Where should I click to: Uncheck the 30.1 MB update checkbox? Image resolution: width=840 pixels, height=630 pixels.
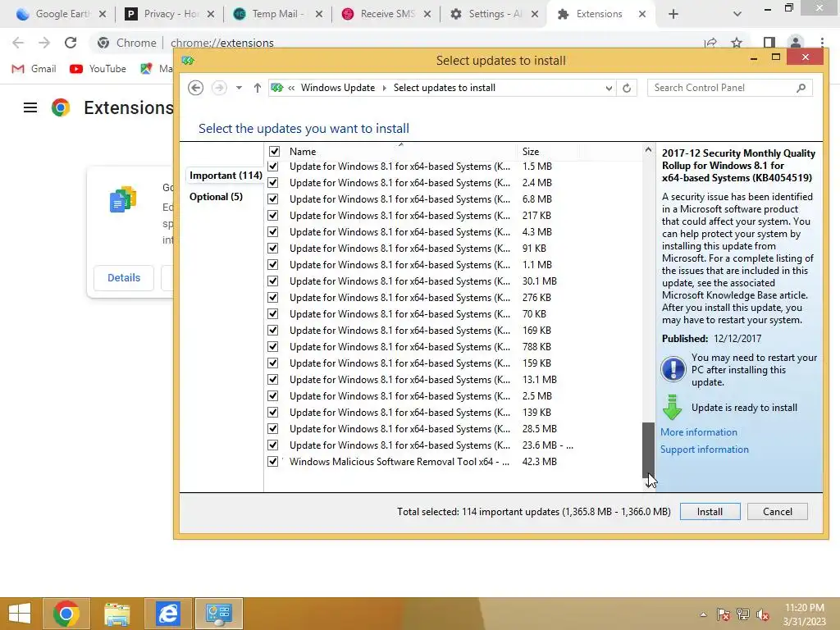[x=272, y=281]
